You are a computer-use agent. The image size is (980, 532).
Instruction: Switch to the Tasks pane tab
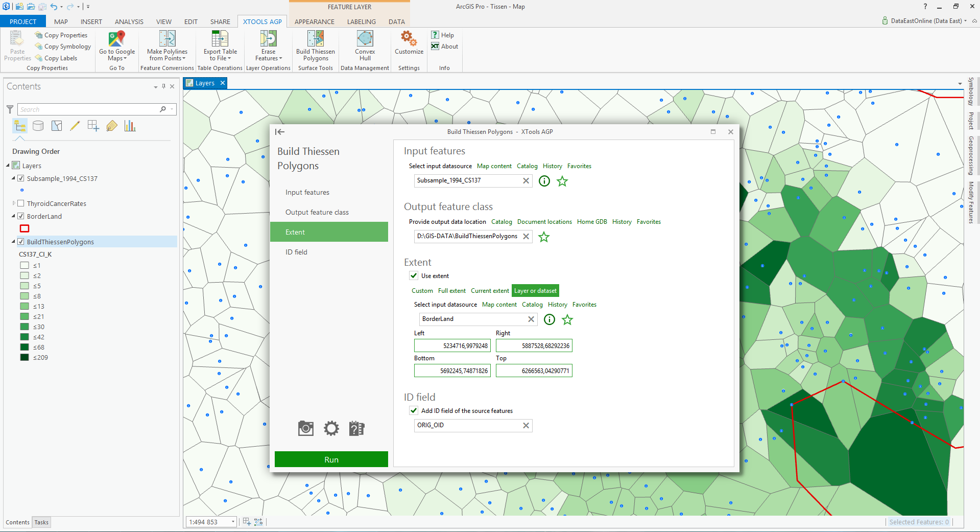[x=41, y=522]
